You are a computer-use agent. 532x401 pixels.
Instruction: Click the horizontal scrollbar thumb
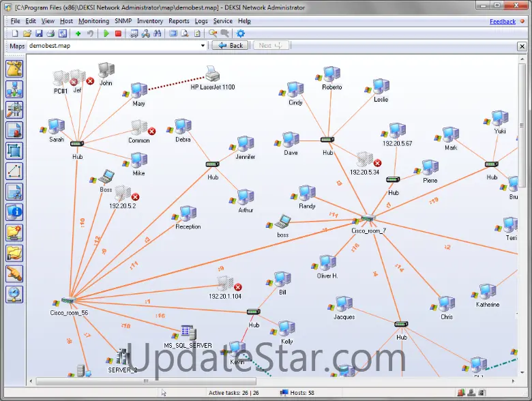[146, 381]
